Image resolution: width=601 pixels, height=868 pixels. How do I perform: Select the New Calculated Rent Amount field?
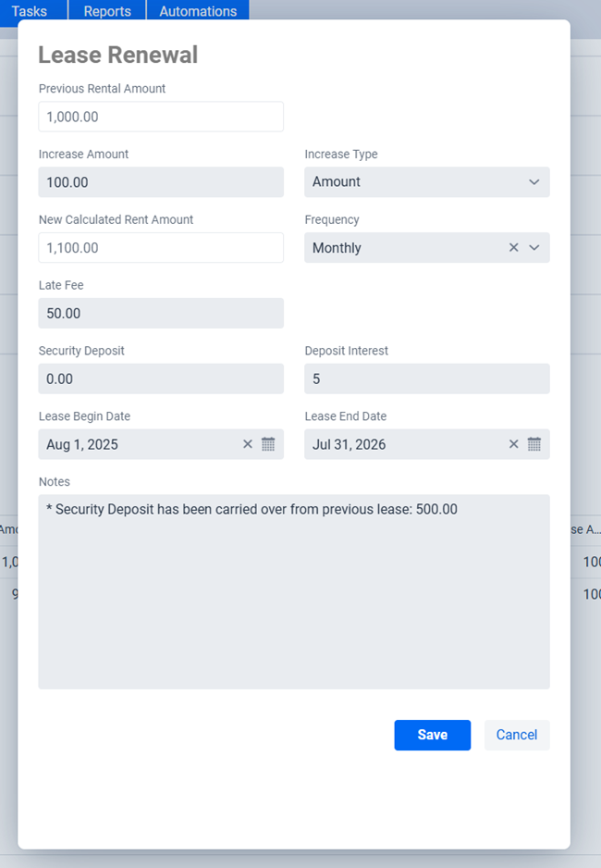[x=161, y=247]
